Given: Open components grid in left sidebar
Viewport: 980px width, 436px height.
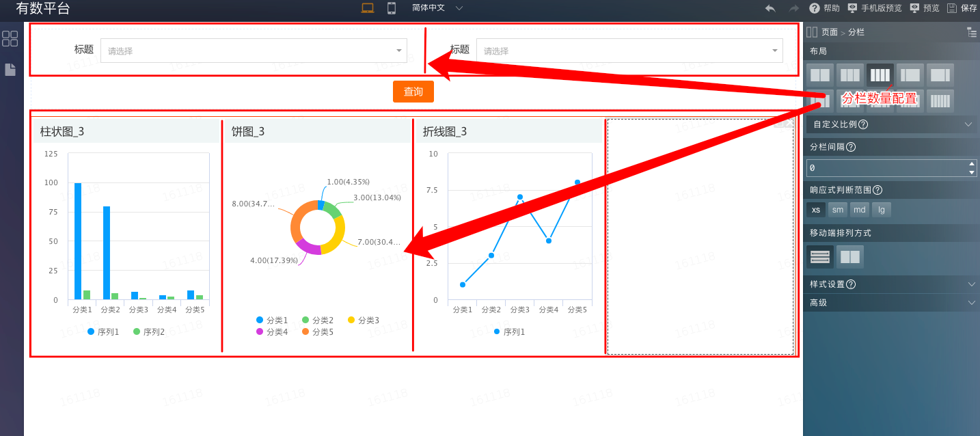Looking at the screenshot, I should pos(10,38).
